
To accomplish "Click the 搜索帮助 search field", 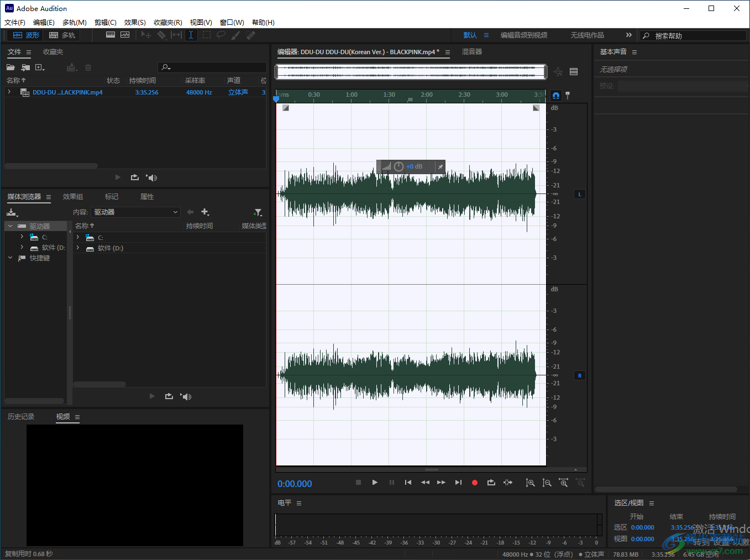I will click(694, 35).
